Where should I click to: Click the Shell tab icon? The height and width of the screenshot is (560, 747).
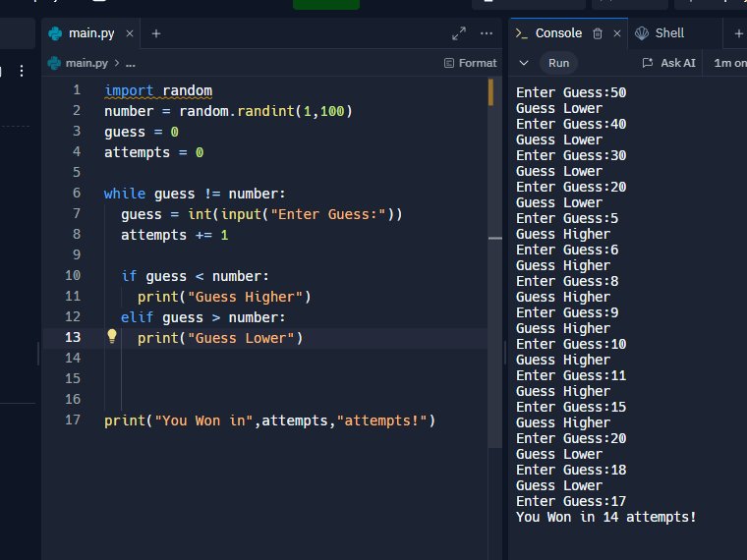(x=642, y=33)
